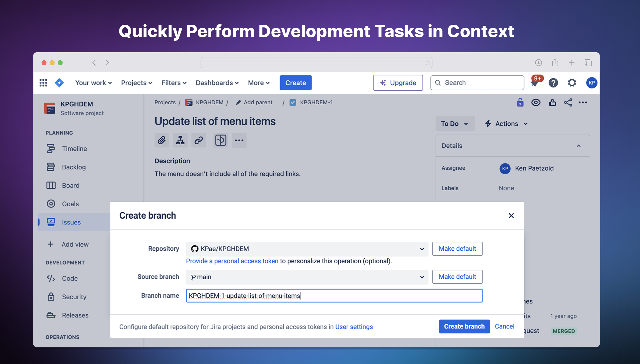Open the app switcher grid icon
The height and width of the screenshot is (364, 640).
tap(43, 83)
